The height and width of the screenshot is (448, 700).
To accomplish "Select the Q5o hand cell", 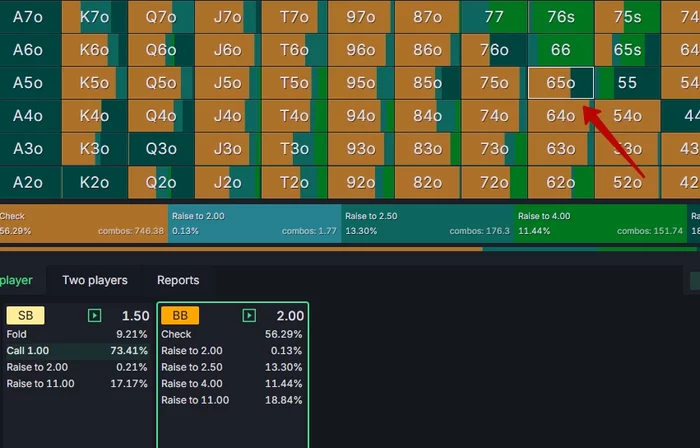I will tap(161, 83).
